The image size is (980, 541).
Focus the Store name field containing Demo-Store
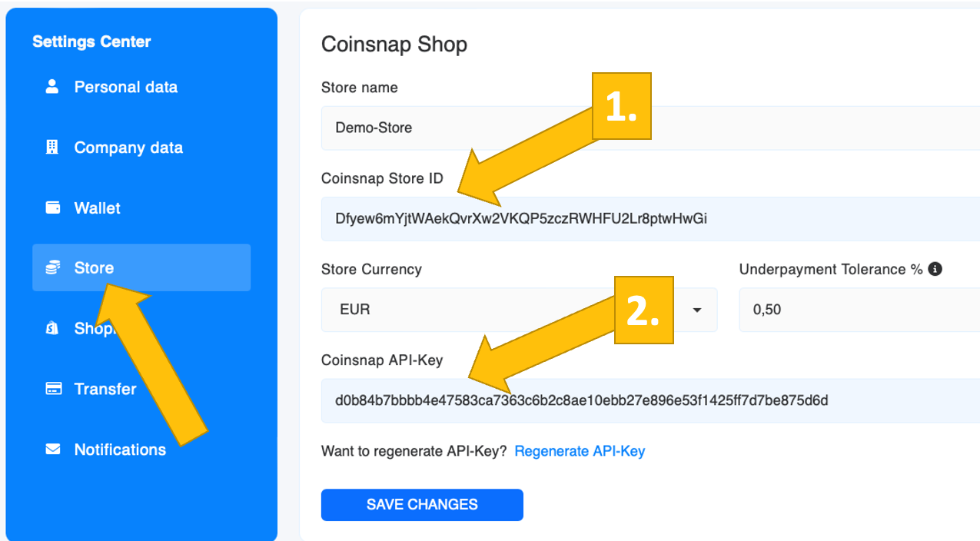pos(646,128)
